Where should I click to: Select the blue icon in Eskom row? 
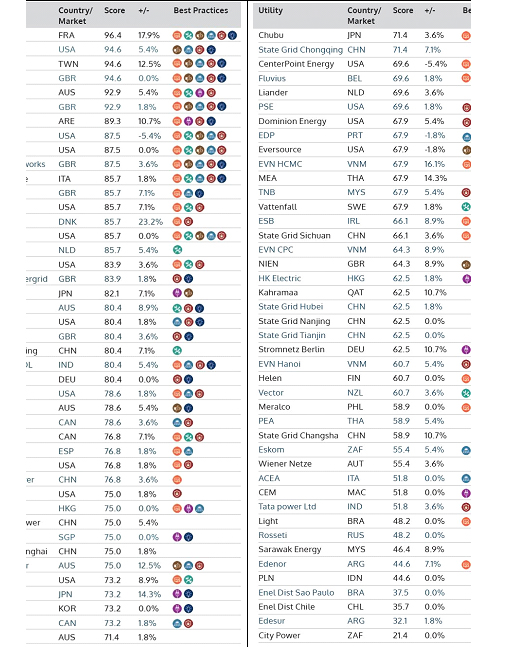(x=466, y=450)
